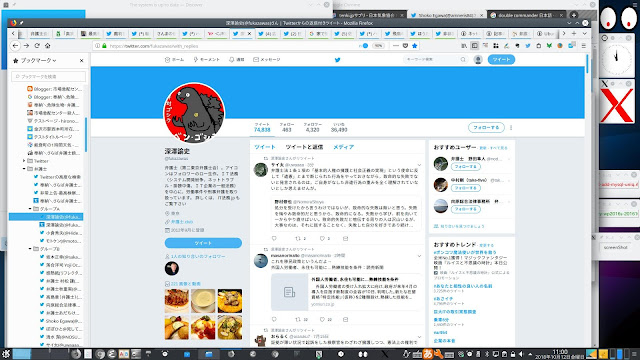Viewport: 640px width, 360px height.
Task: Toggle the bookmark star for this page
Action: tap(415, 46)
